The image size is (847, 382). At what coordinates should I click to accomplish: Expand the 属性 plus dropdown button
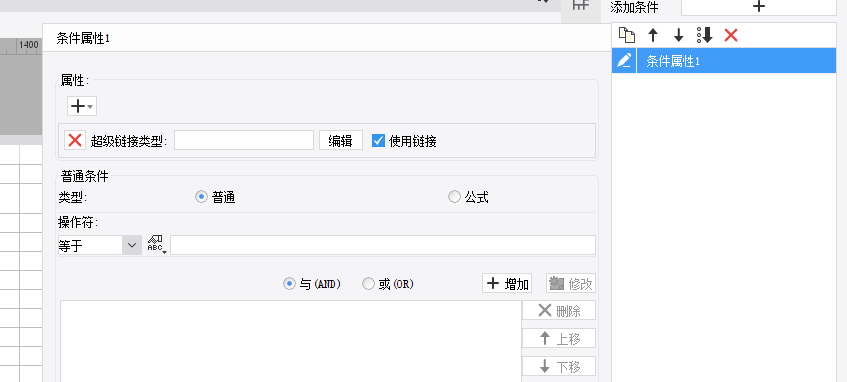click(82, 106)
